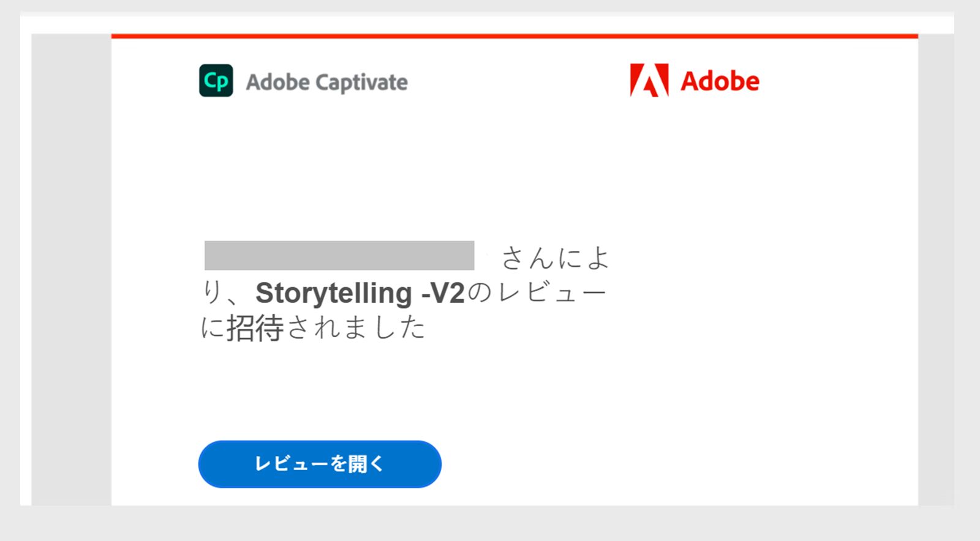Image resolution: width=980 pixels, height=541 pixels.
Task: Click the のレビュー text beside project name
Action: coord(537,293)
